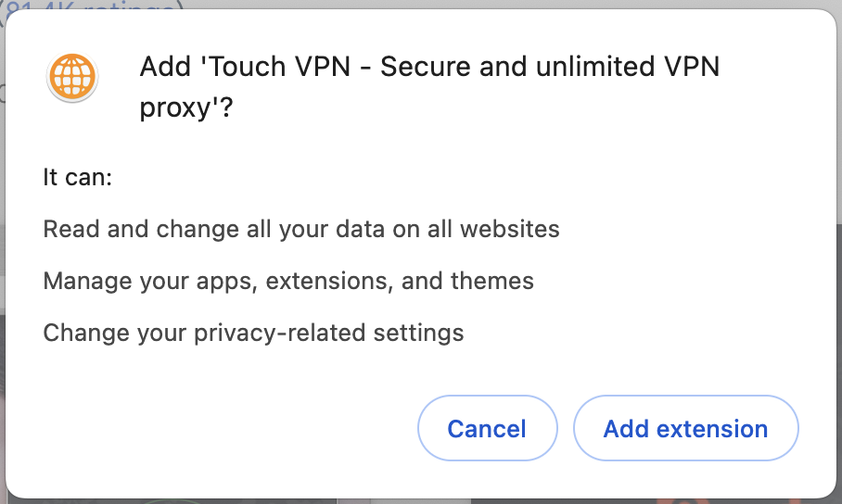Viewport: 842px width, 504px height.
Task: Select the "Change your privacy-related settings" line
Action: click(253, 333)
